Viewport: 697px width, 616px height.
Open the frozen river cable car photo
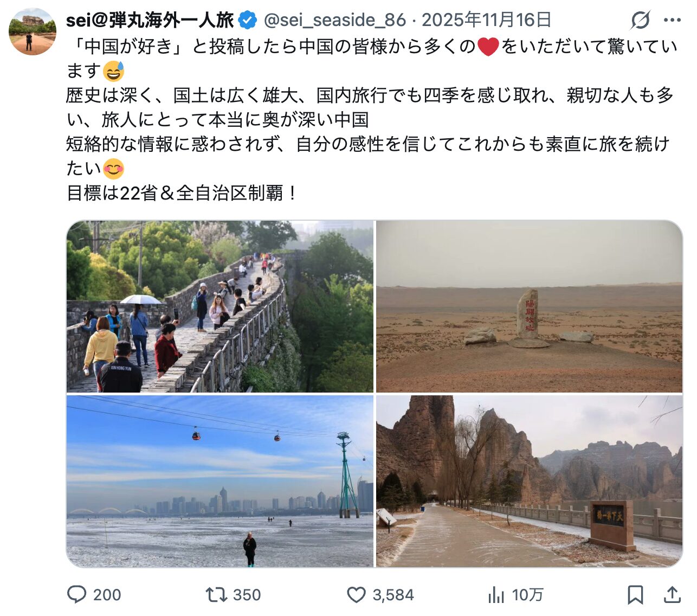[x=220, y=481]
